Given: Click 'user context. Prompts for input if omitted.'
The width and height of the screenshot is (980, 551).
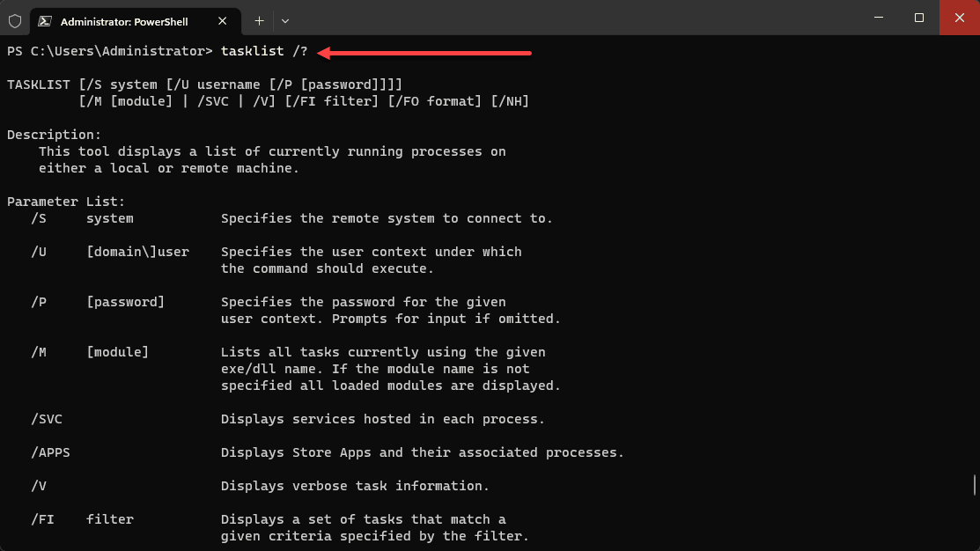Looking at the screenshot, I should pos(391,319).
